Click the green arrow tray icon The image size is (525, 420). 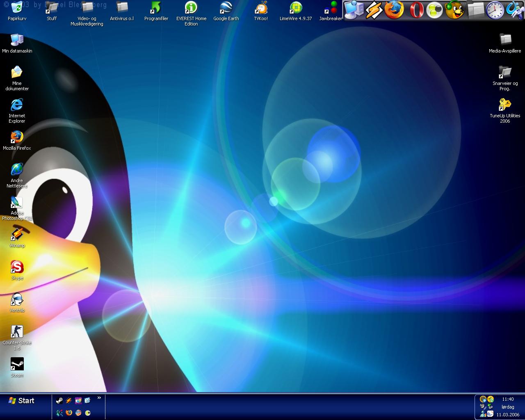[x=490, y=406]
